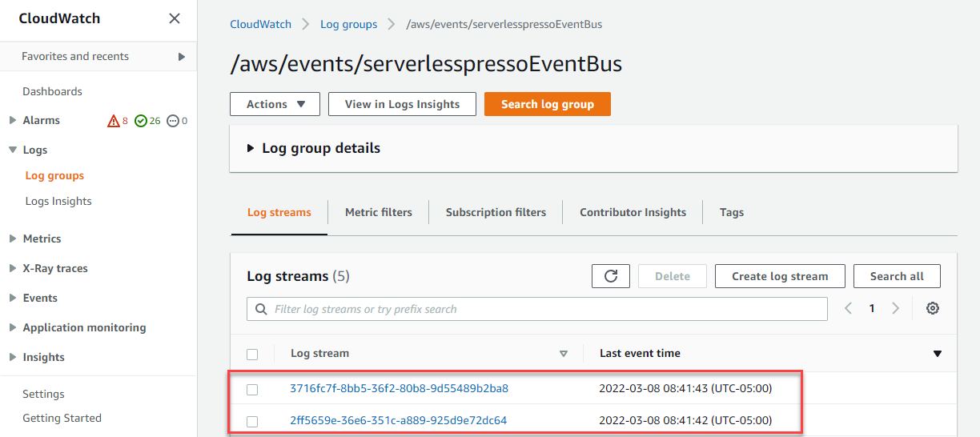Close the CloudWatch navigation panel
The width and height of the screenshot is (980, 437).
pyautogui.click(x=175, y=18)
